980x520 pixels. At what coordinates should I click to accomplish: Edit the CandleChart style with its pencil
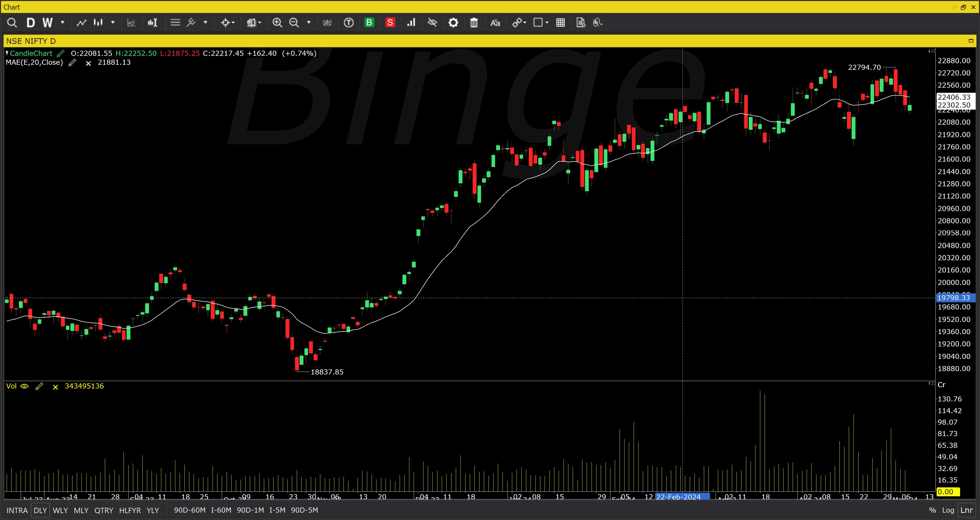tap(60, 54)
